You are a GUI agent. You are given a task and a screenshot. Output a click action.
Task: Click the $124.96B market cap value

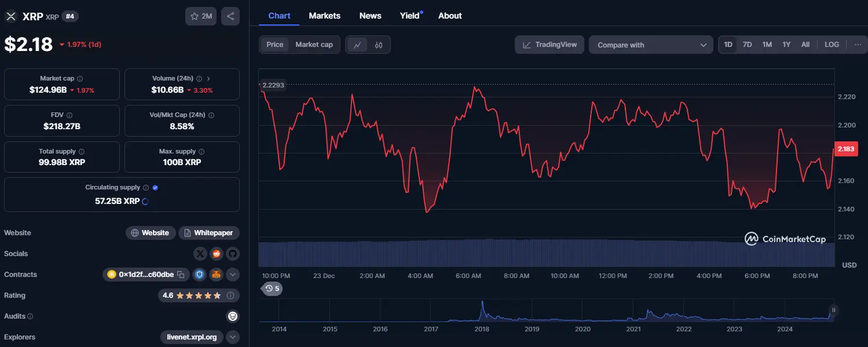click(x=48, y=90)
